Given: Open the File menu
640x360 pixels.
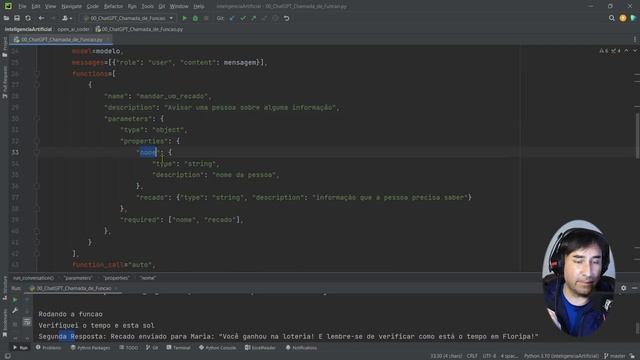Looking at the screenshot, I should pos(22,7).
